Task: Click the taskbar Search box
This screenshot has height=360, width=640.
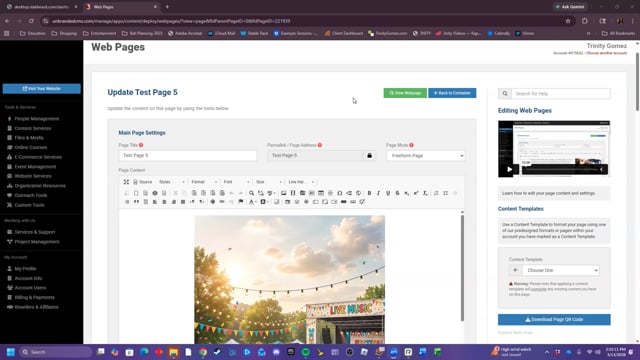Action: 55,352
